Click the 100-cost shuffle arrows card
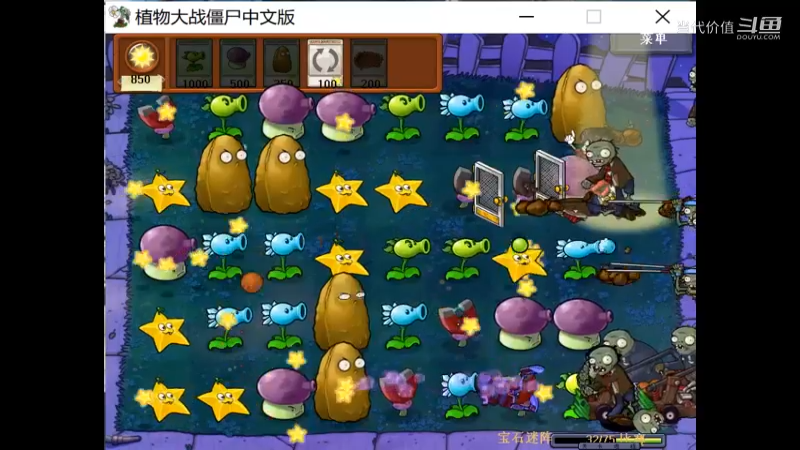Image resolution: width=800 pixels, height=450 pixels. (326, 63)
